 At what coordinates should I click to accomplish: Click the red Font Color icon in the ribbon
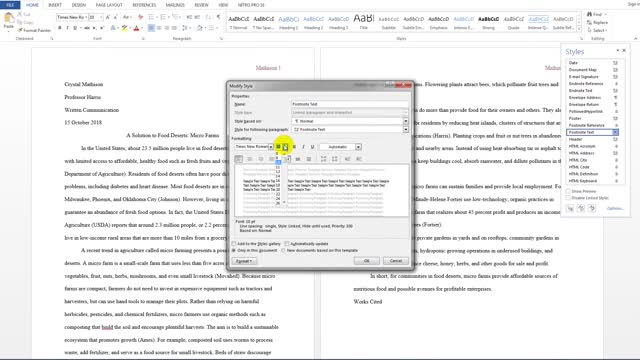click(x=136, y=28)
